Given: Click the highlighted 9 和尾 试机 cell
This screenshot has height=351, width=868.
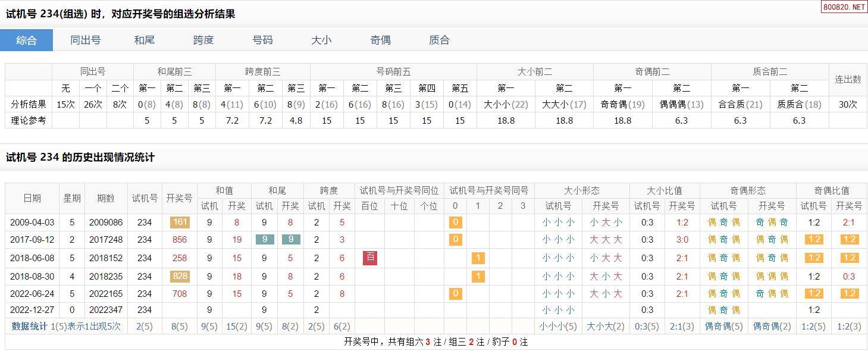Looking at the screenshot, I should (x=264, y=240).
